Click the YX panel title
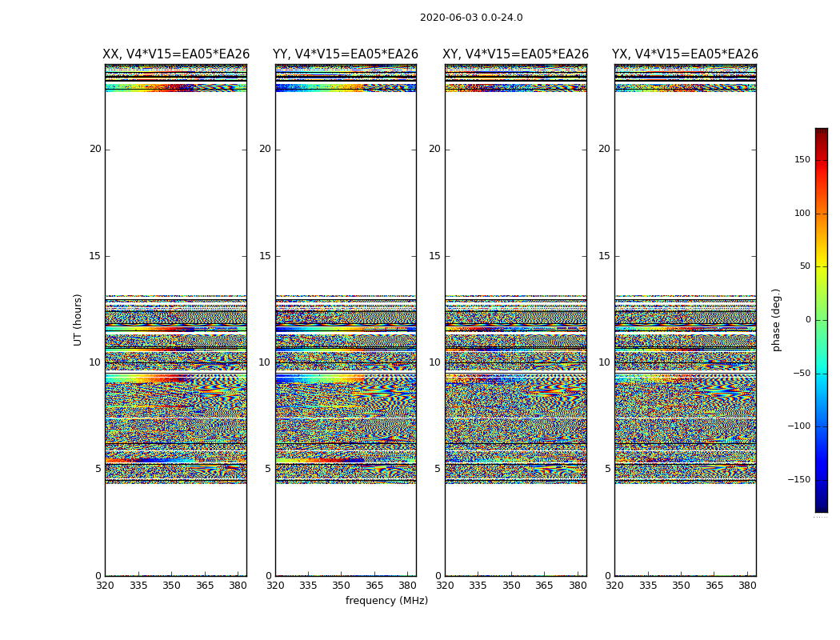 tap(685, 54)
